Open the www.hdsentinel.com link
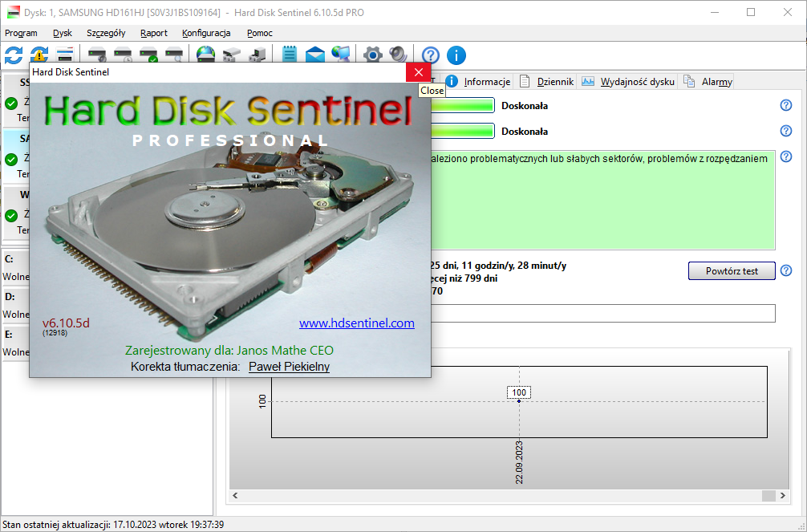 coord(357,323)
